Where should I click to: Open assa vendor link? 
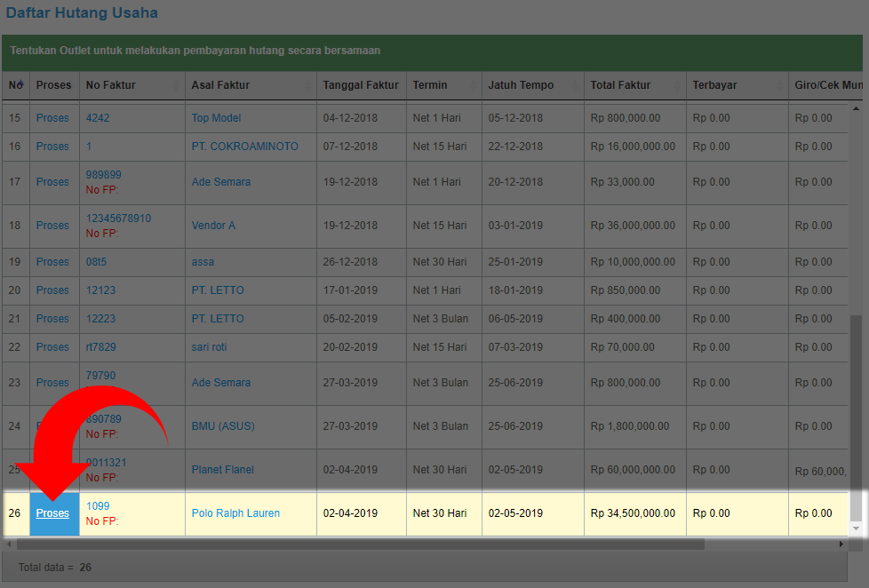coord(203,261)
